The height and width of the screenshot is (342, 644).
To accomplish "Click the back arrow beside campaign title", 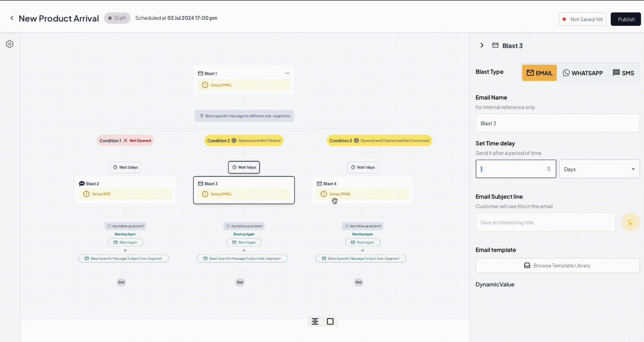I will tap(12, 18).
